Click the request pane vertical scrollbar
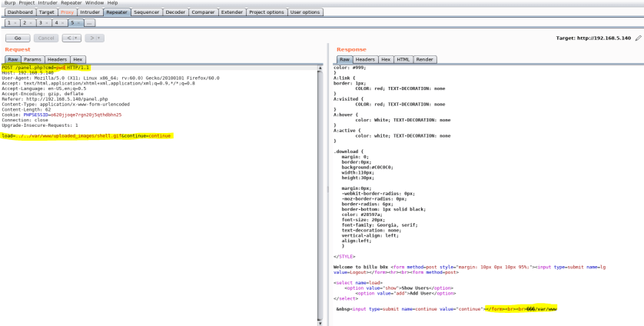Viewport: 644px width, 326px height. coord(321,192)
